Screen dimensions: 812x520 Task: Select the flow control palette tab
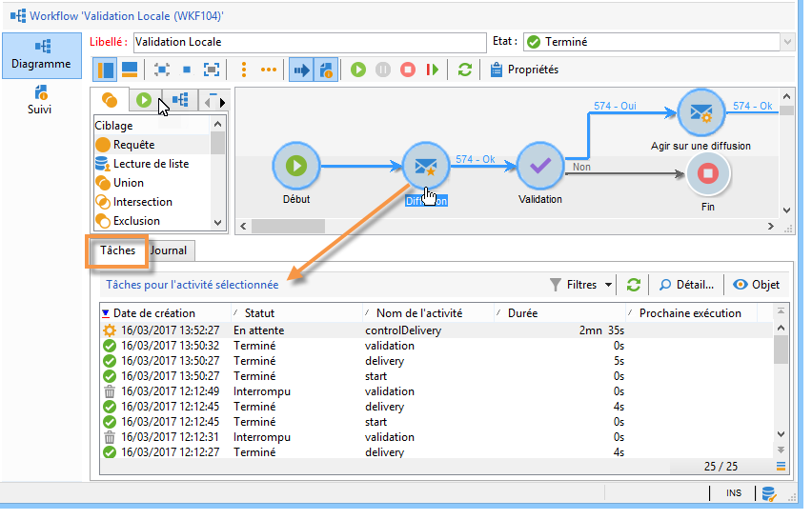(180, 100)
